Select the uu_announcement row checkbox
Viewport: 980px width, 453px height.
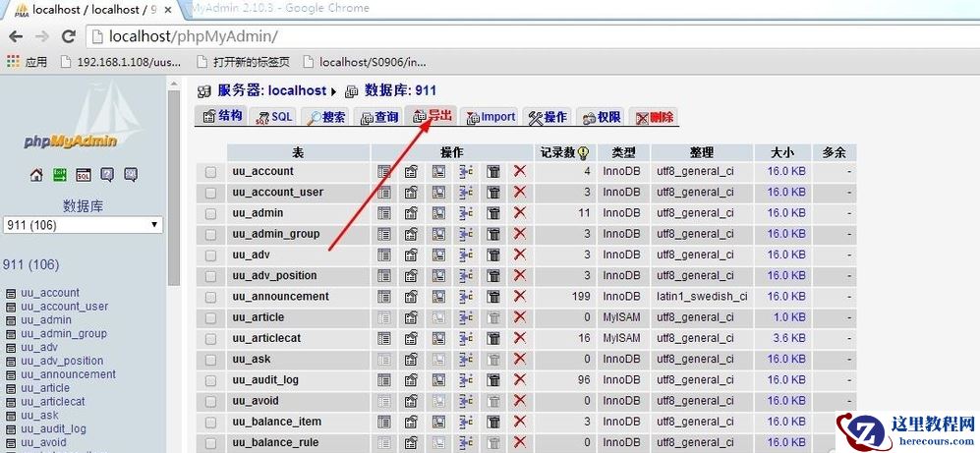210,297
